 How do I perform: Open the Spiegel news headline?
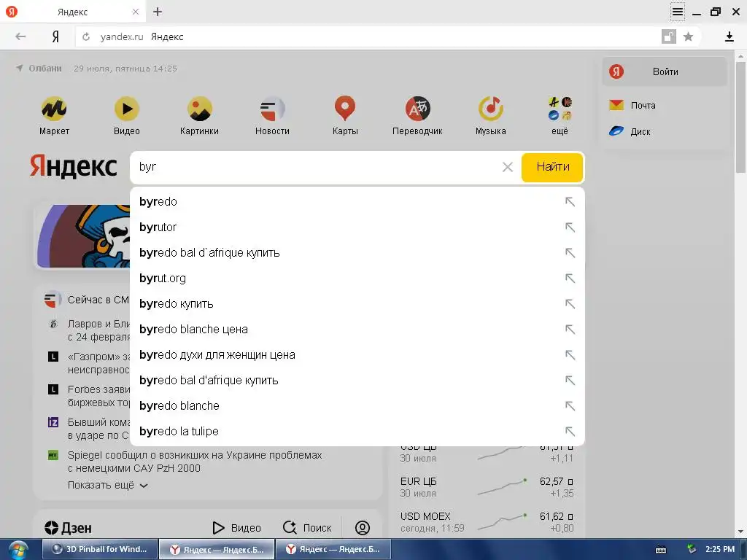[195, 462]
